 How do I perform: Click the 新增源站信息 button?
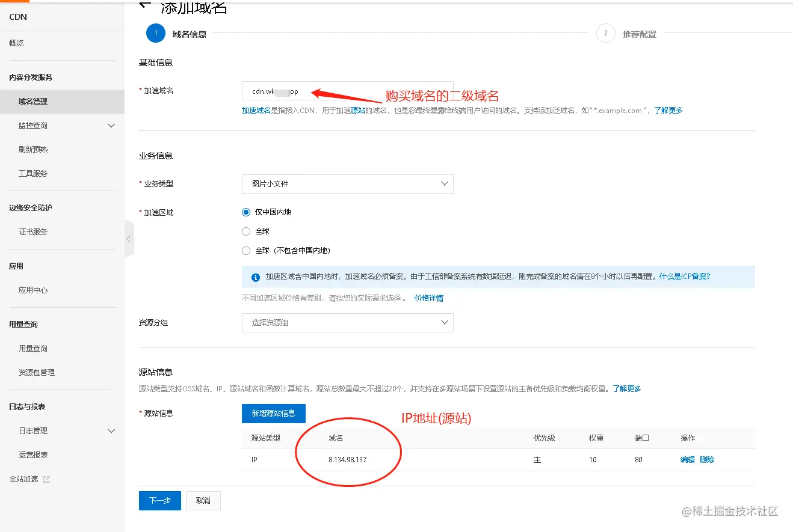273,414
